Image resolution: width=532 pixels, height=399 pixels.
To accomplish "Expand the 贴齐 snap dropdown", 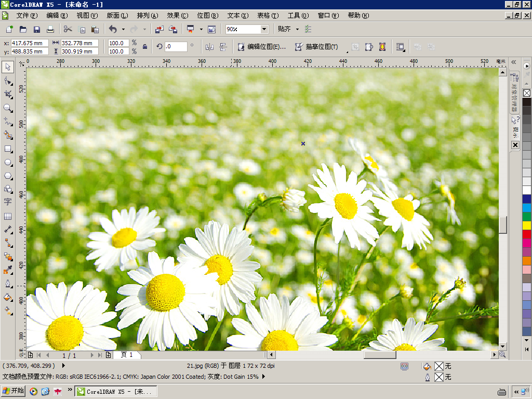I will pyautogui.click(x=297, y=30).
